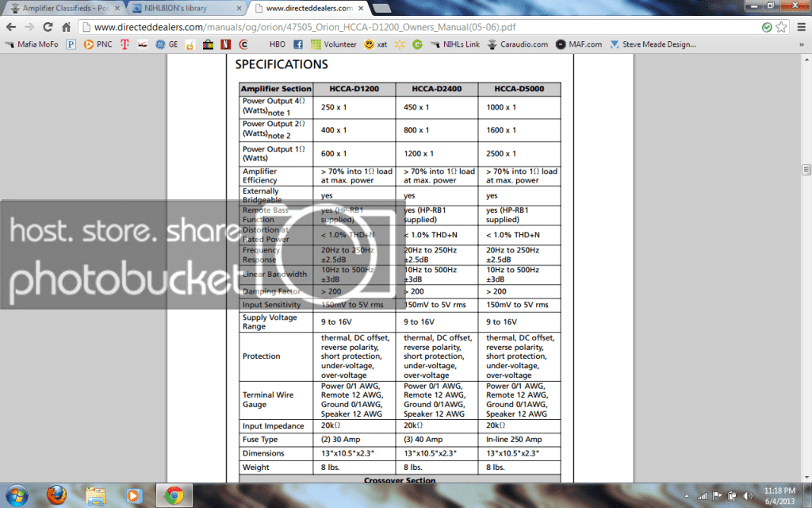Close the Amplifier Classifieds tab
This screenshot has height=508, width=812.
[x=117, y=8]
